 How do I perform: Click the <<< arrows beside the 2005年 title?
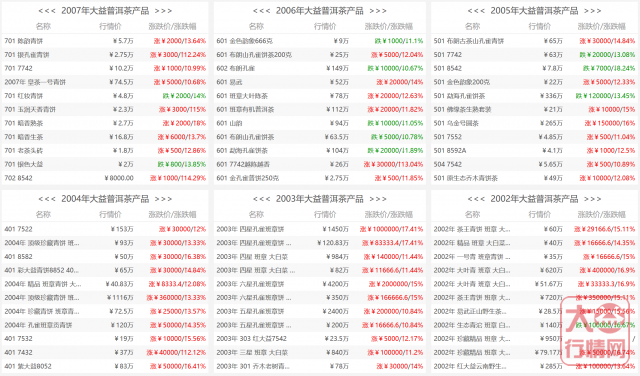coord(476,11)
